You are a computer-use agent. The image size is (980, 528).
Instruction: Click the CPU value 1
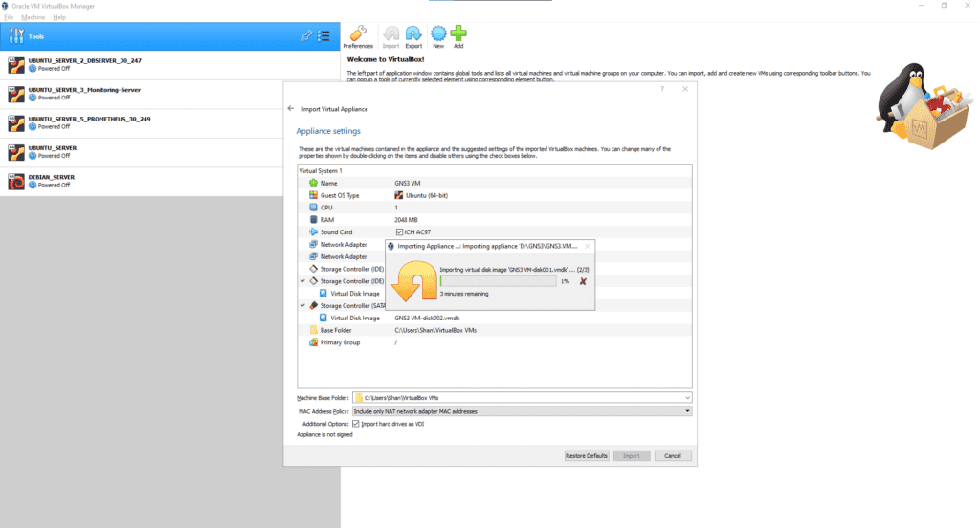pyautogui.click(x=395, y=208)
